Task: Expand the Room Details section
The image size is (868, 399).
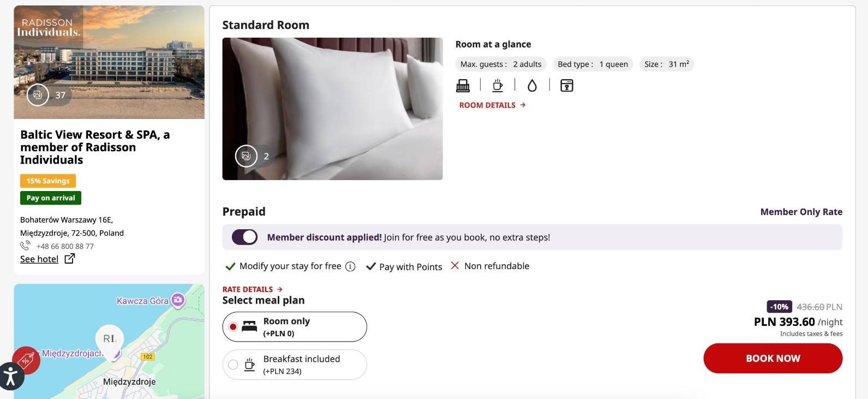Action: pyautogui.click(x=492, y=105)
